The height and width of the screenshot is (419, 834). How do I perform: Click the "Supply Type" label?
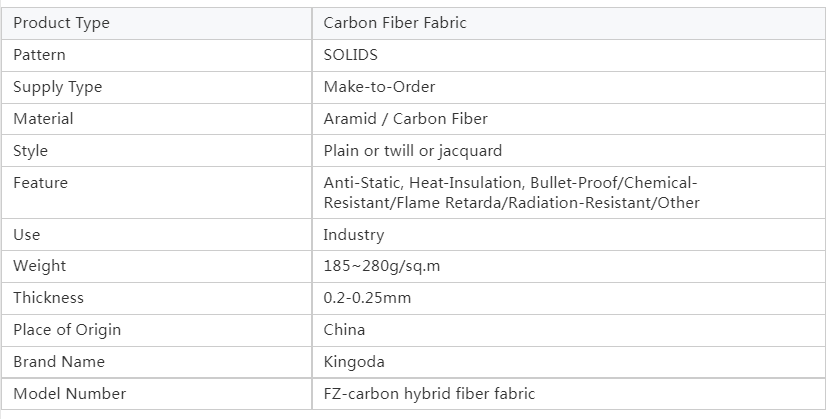pos(57,87)
